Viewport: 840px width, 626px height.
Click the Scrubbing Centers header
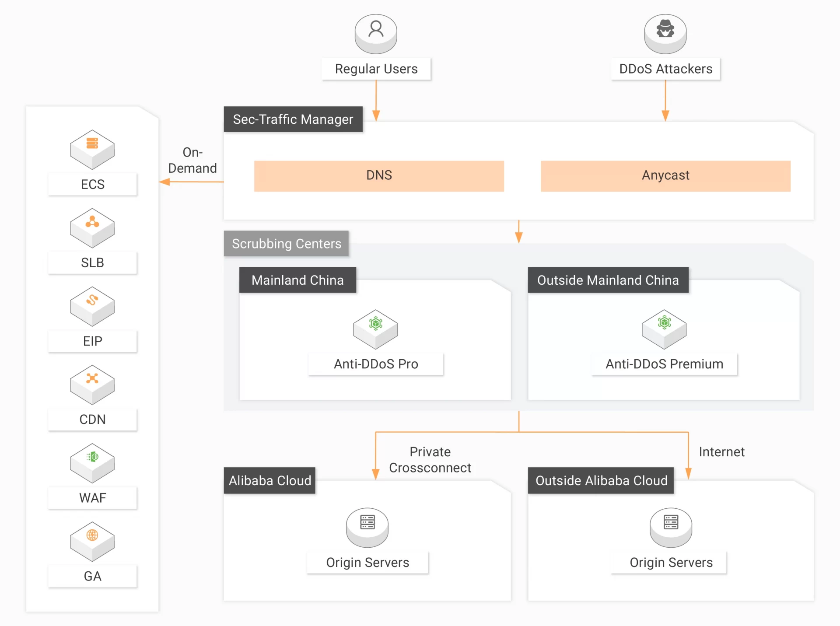tap(286, 244)
